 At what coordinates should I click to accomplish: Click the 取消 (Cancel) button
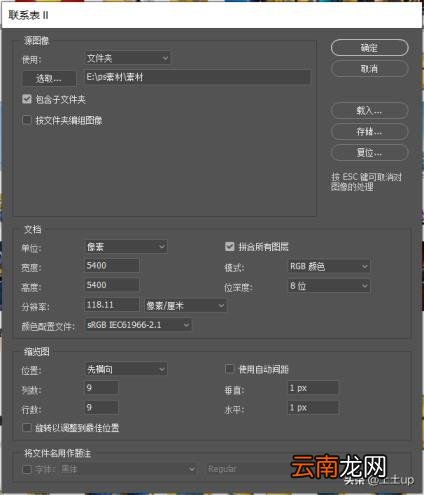[x=369, y=69]
